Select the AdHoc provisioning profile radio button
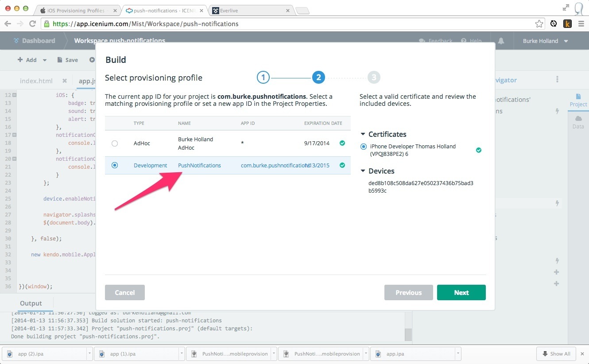The width and height of the screenshot is (589, 364). [x=115, y=143]
